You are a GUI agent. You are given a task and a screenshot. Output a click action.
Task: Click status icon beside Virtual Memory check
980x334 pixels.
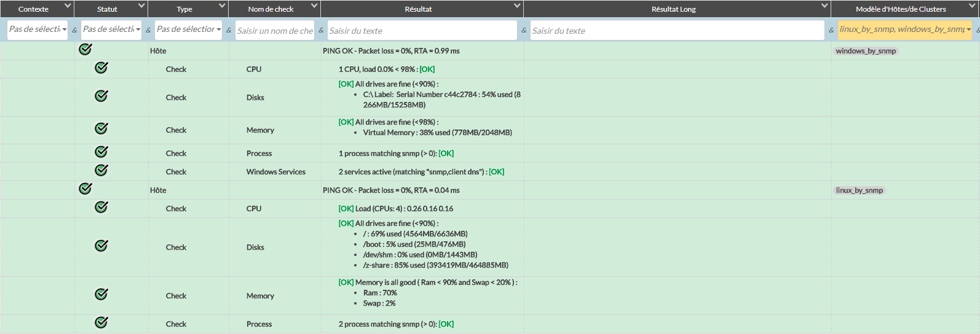[x=101, y=128]
